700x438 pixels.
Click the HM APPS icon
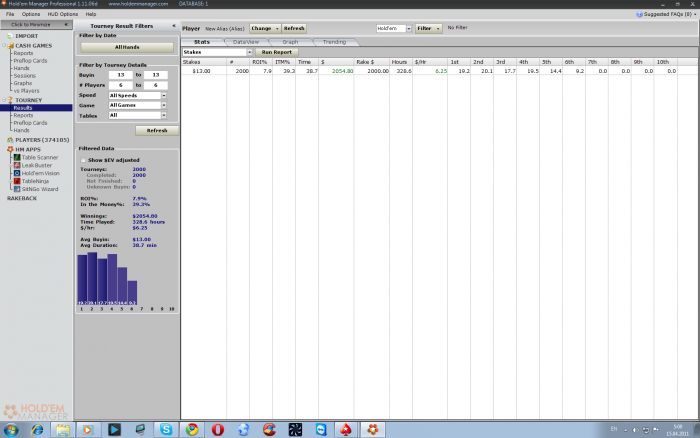(x=10, y=149)
